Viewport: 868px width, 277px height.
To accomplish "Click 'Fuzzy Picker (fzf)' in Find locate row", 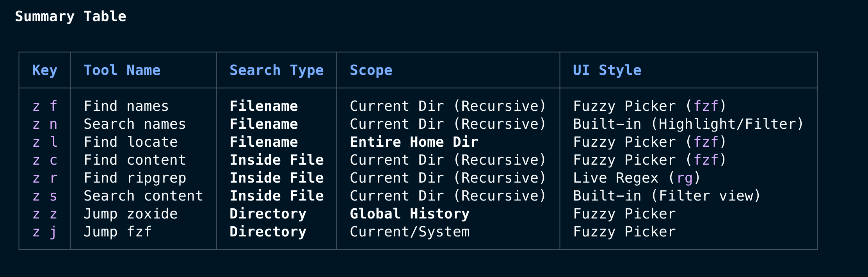I will [650, 142].
